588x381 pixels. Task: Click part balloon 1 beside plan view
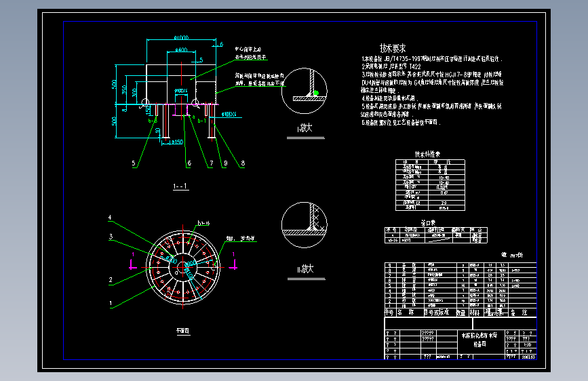(x=111, y=303)
